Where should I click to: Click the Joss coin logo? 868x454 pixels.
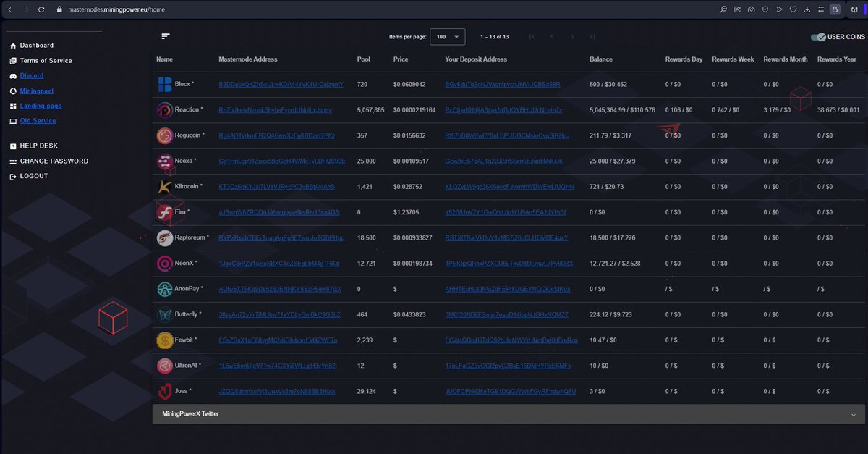pos(164,391)
